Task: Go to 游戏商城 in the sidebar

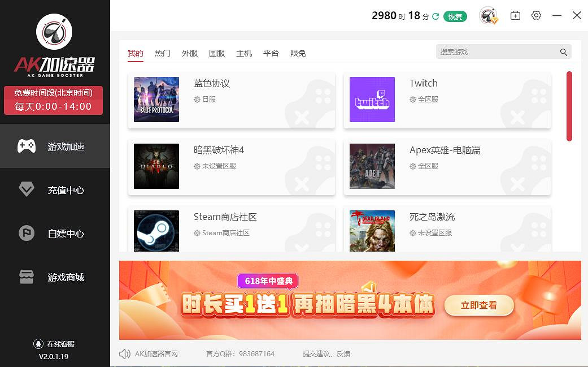Action: [55, 277]
